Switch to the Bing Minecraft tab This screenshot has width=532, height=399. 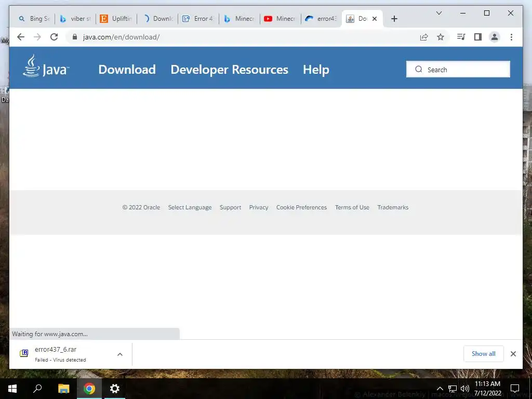point(240,19)
